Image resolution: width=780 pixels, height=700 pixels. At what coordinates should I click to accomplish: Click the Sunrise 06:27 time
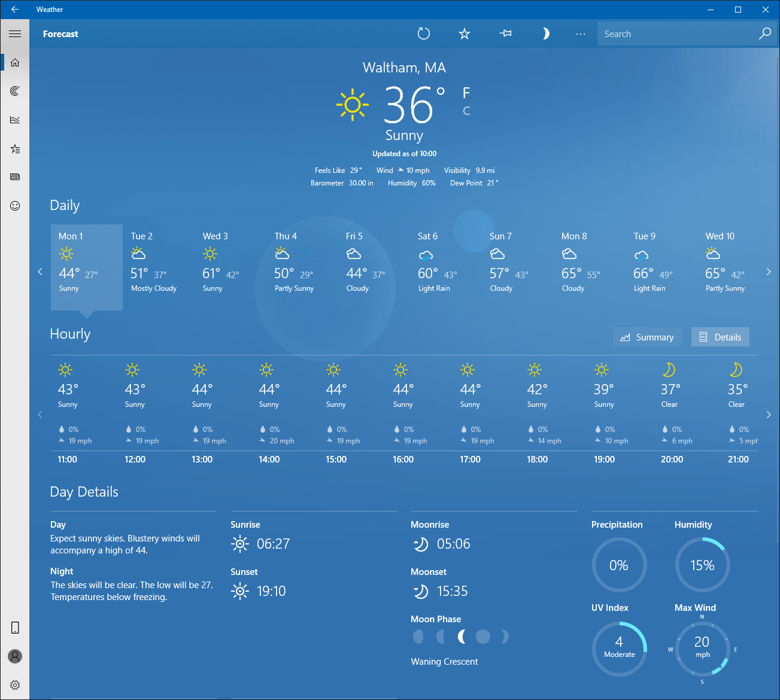tap(273, 544)
